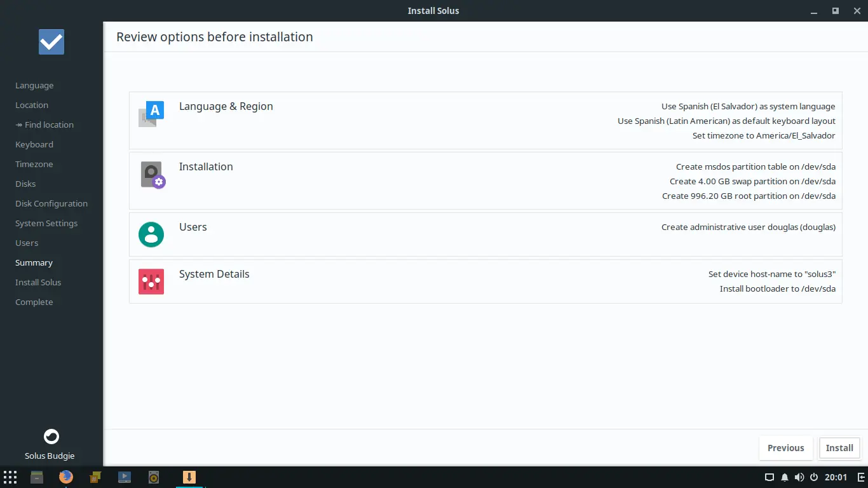The image size is (868, 488).
Task: Open the video player icon in taskbar
Action: coord(125,477)
